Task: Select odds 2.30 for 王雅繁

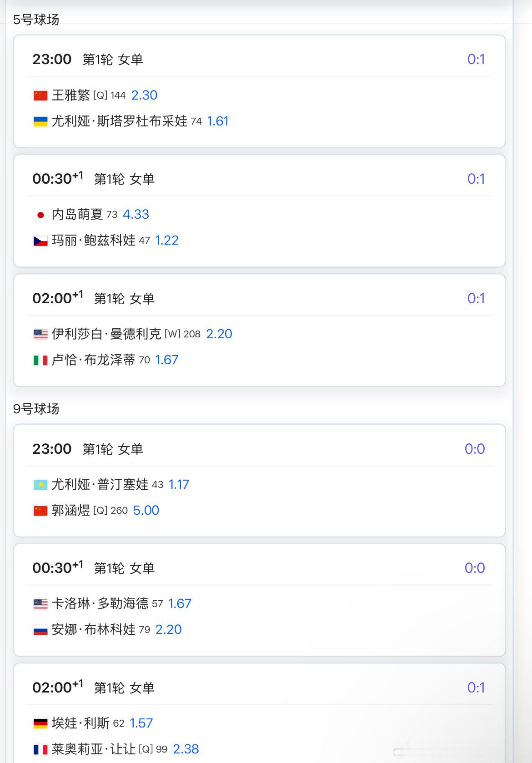Action: pos(144,95)
